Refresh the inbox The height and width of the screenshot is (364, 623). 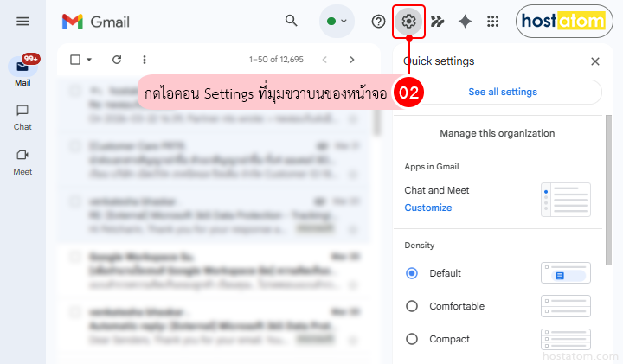[x=117, y=60]
